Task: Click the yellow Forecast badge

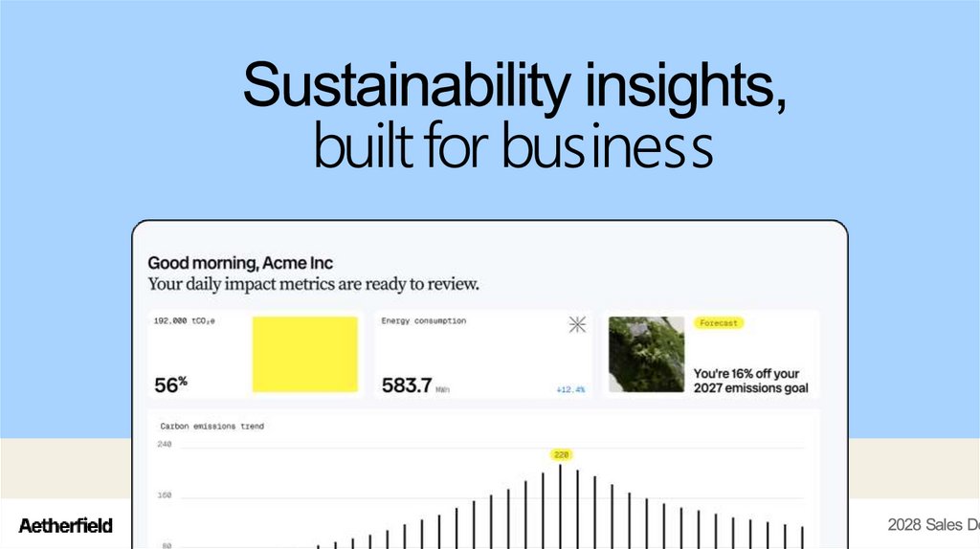Action: click(x=719, y=323)
